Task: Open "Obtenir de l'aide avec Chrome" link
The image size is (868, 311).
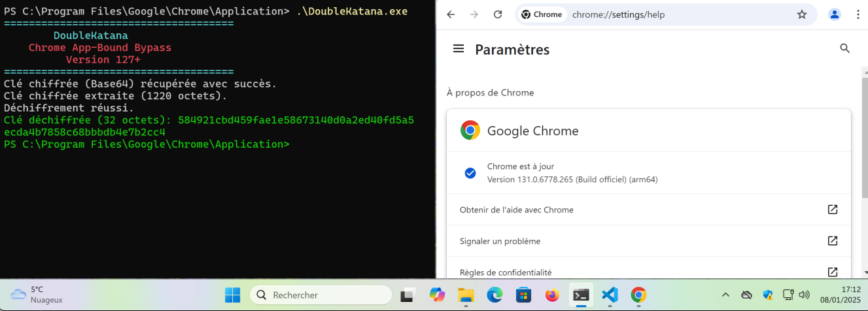Action: 649,210
